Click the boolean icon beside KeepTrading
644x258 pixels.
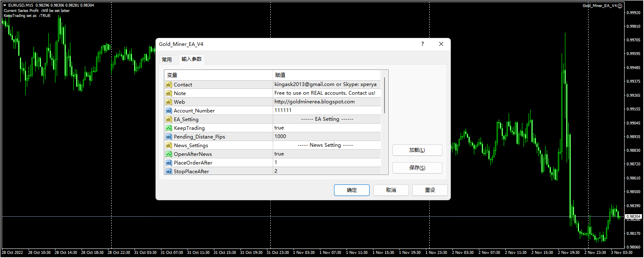(168, 128)
